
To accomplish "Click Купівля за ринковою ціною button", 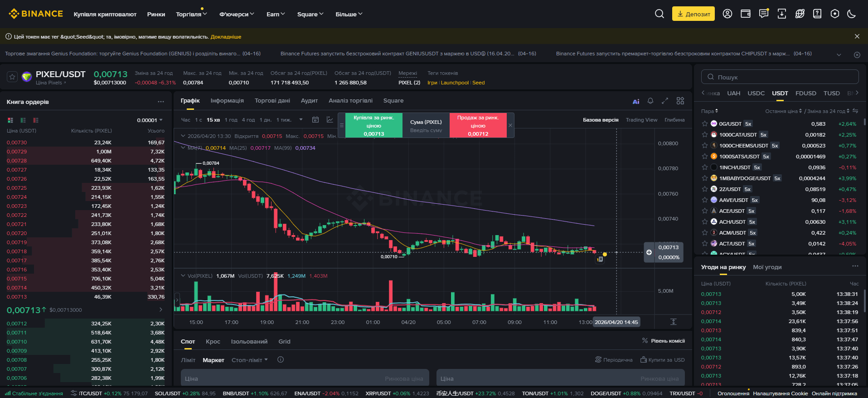I will pyautogui.click(x=374, y=125).
